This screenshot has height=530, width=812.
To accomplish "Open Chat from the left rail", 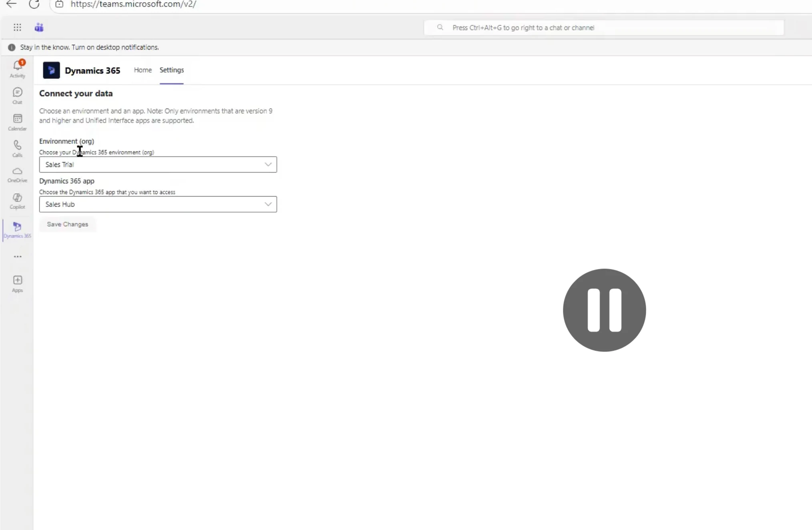I will click(17, 96).
